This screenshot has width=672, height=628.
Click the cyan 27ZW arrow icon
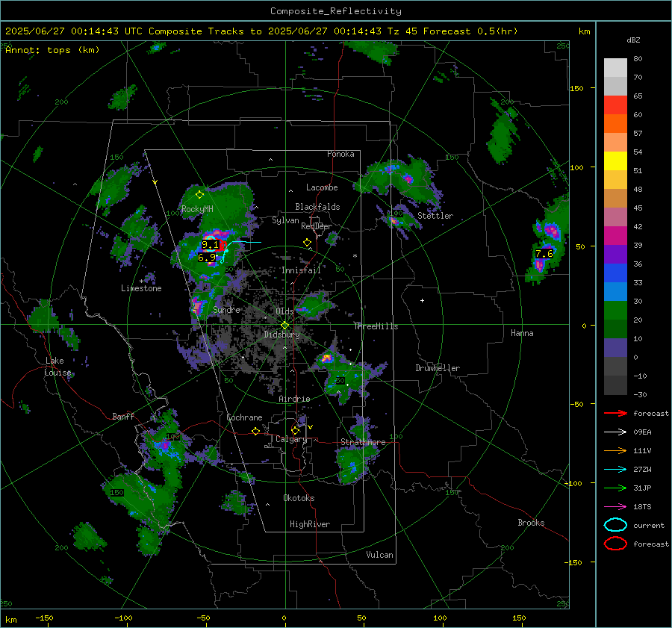615,470
